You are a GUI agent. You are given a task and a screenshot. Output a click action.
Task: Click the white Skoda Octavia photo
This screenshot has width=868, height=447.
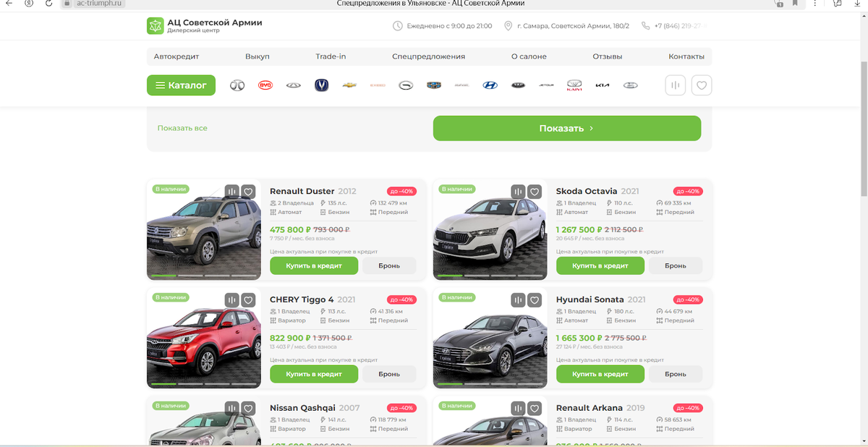pyautogui.click(x=490, y=230)
